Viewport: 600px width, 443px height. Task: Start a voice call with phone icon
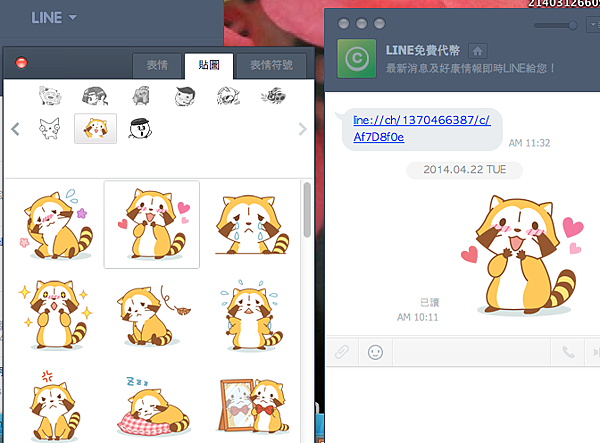[x=568, y=352]
